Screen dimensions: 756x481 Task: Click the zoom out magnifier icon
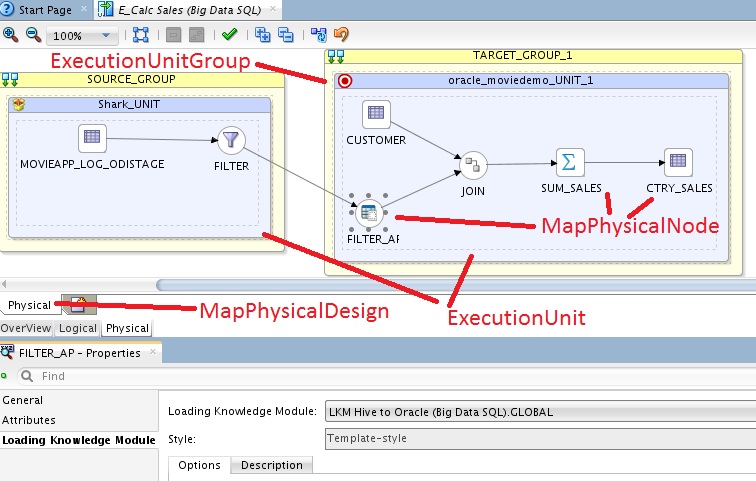point(32,35)
